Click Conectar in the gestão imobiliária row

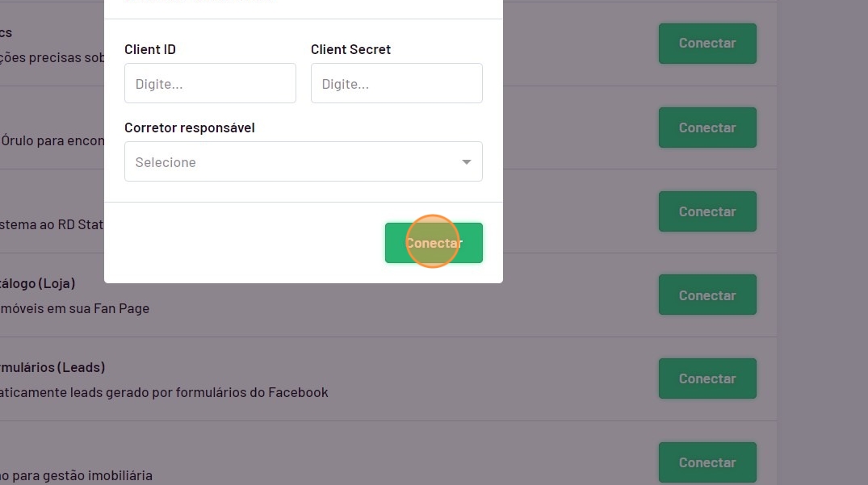click(707, 462)
